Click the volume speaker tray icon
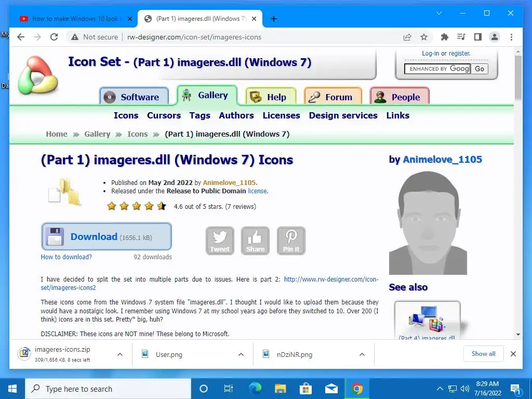The image size is (532, 399). (x=465, y=389)
